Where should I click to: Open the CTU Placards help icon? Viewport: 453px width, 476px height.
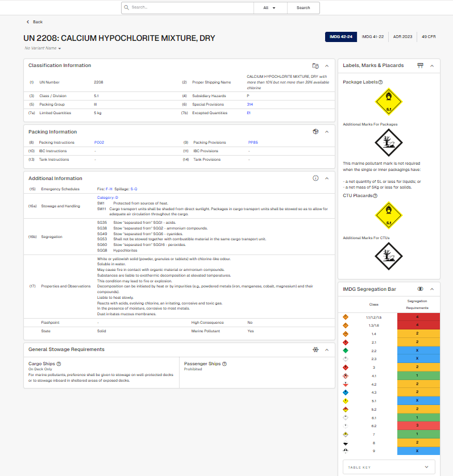(375, 196)
